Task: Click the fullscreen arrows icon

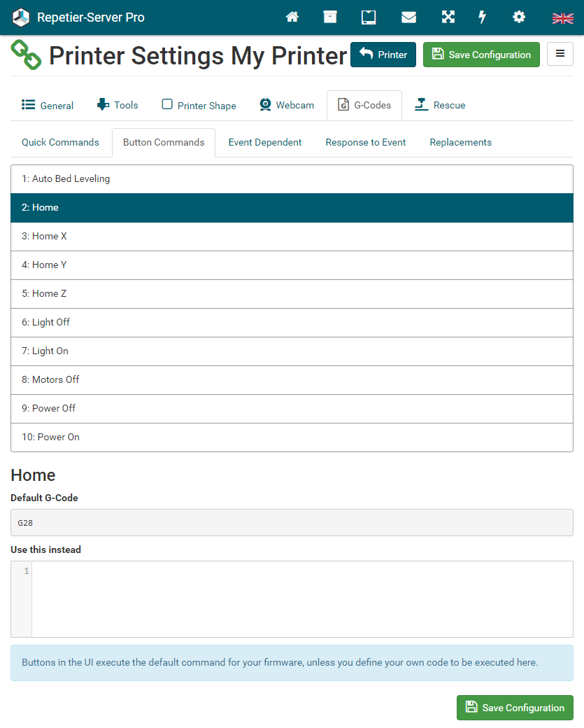Action: point(448,17)
